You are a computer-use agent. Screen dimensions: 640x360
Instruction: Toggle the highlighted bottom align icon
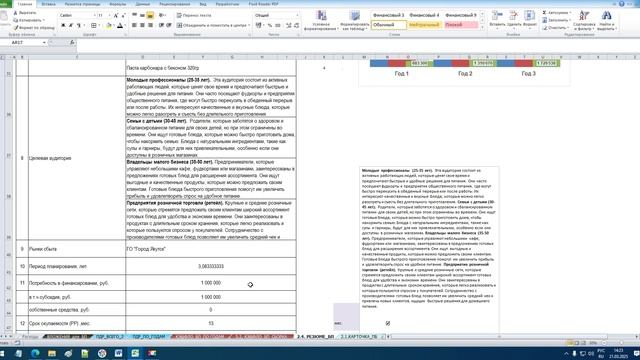[150, 16]
